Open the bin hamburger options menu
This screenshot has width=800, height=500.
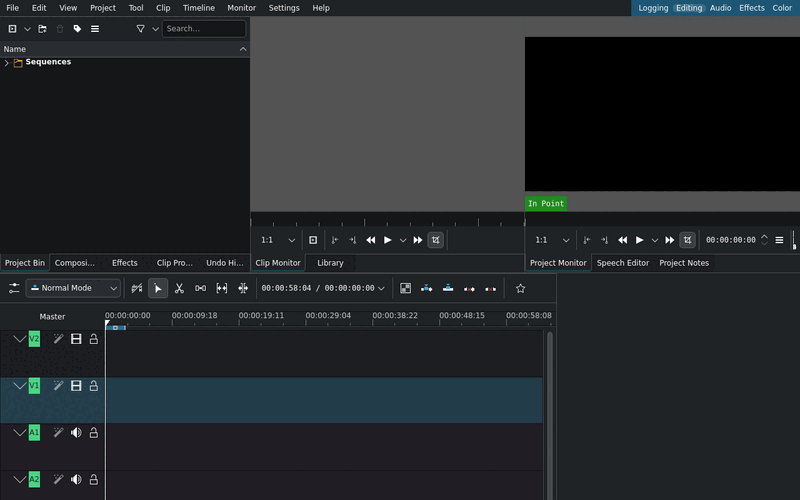95,29
